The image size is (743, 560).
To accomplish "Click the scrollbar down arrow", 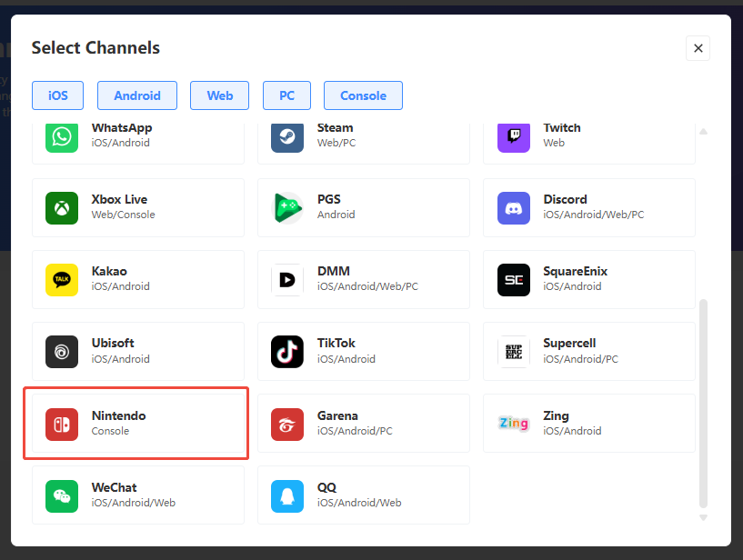I will [703, 517].
